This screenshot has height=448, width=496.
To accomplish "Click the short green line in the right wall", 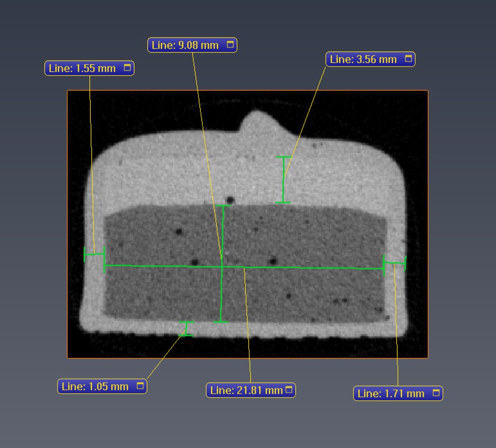I will 394,264.
